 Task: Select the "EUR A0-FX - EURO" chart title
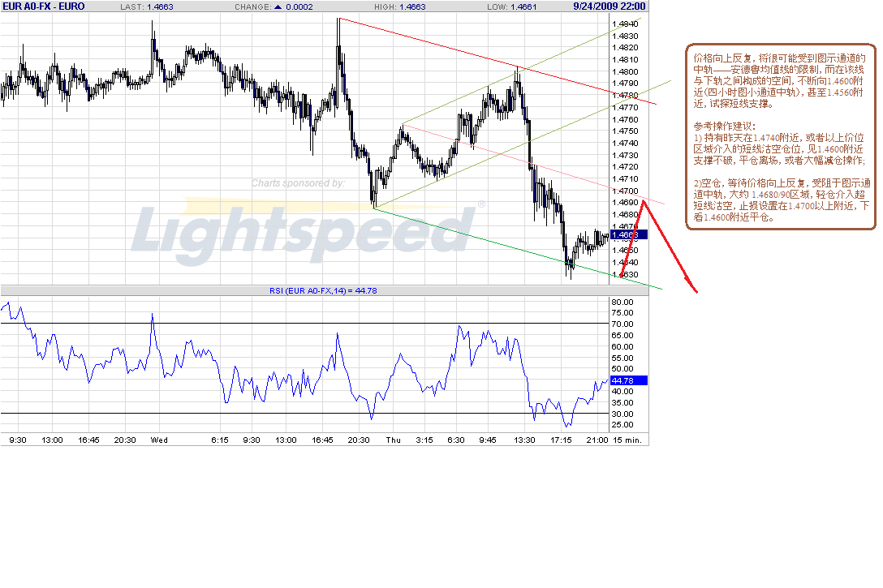44,6
